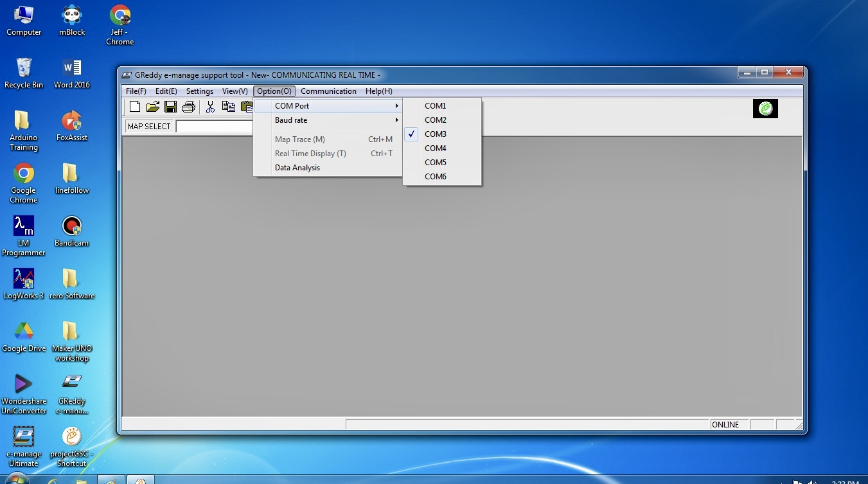This screenshot has height=484, width=868.
Task: Print using the printer toolbar icon
Action: pyautogui.click(x=188, y=107)
